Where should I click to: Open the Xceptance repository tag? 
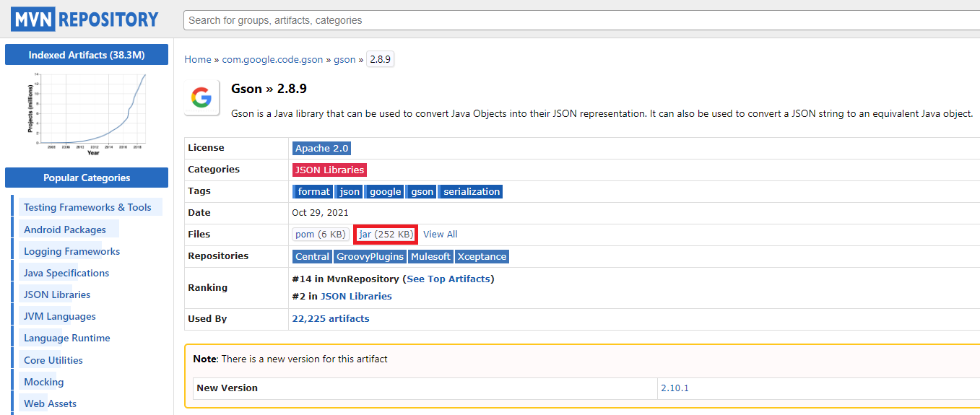tap(482, 256)
